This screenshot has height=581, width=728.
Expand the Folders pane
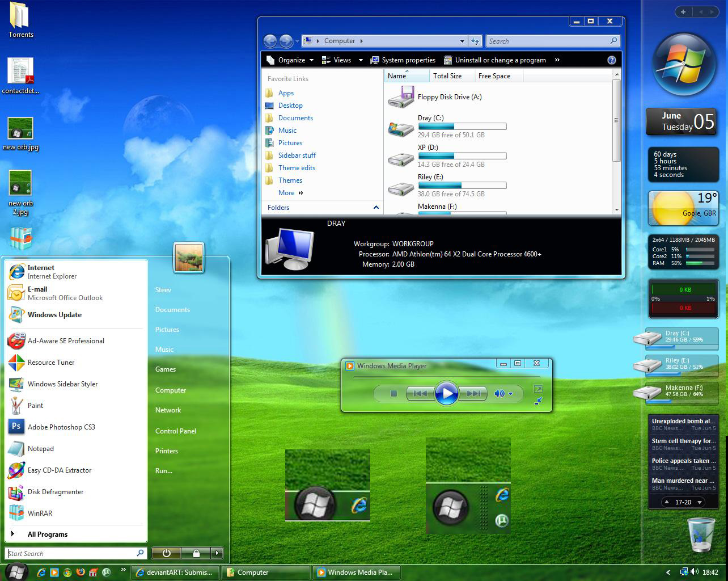click(323, 208)
